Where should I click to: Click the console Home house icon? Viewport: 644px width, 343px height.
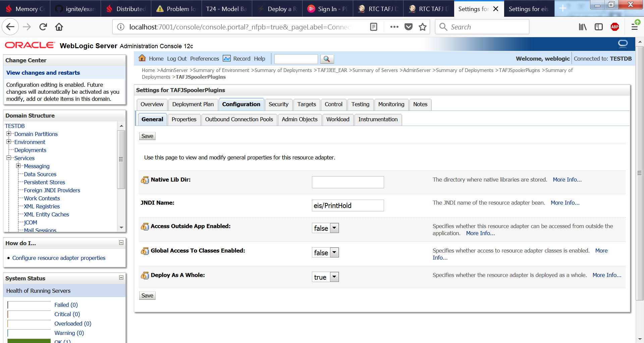pos(142,58)
